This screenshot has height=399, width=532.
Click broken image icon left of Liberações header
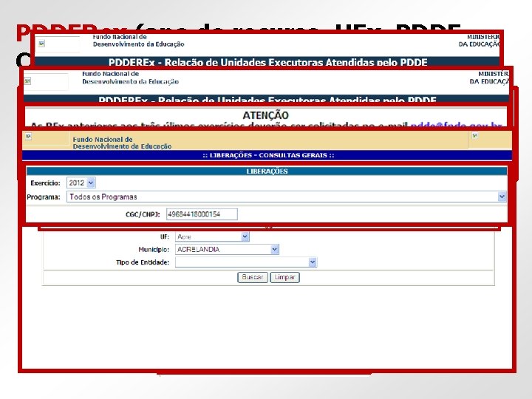pyautogui.click(x=29, y=137)
